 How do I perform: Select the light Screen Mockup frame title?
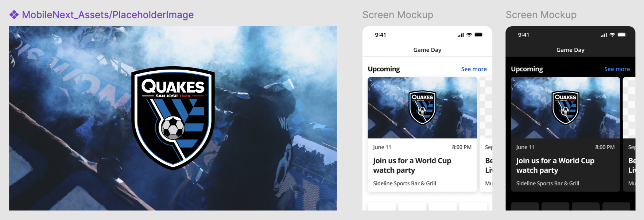(398, 15)
